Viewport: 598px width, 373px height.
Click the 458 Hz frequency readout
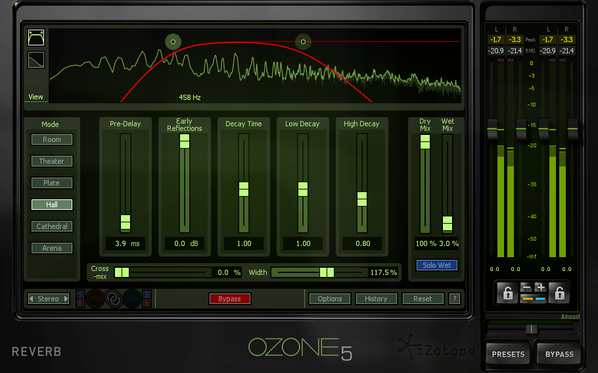[x=190, y=97]
